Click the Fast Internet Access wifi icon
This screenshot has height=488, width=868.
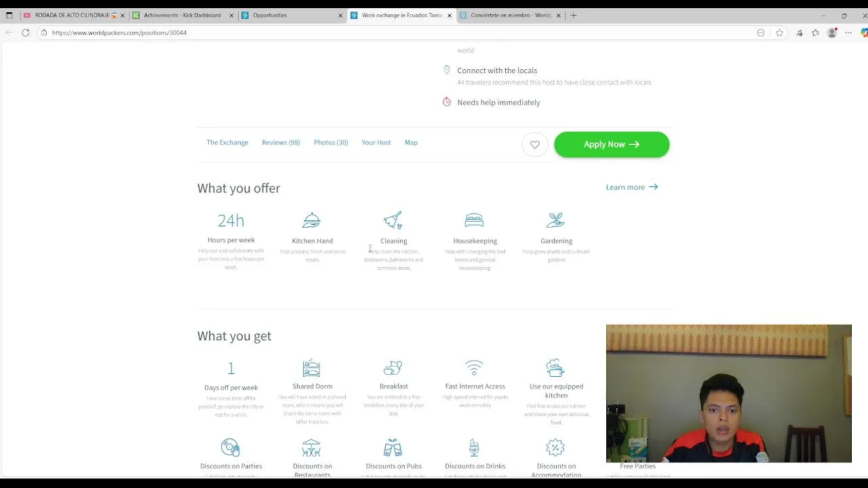474,368
